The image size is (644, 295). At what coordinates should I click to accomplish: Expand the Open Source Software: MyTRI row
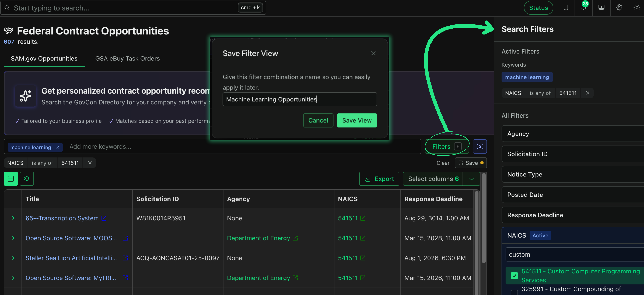[13, 278]
